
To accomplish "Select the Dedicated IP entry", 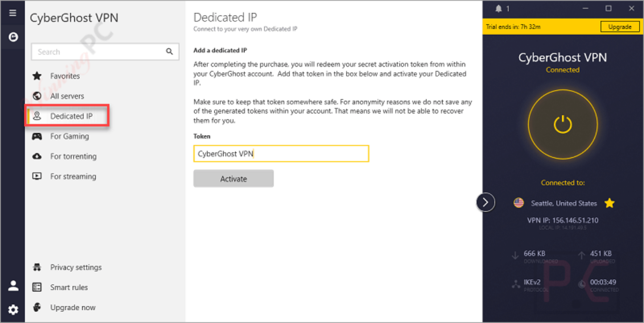I will (67, 116).
